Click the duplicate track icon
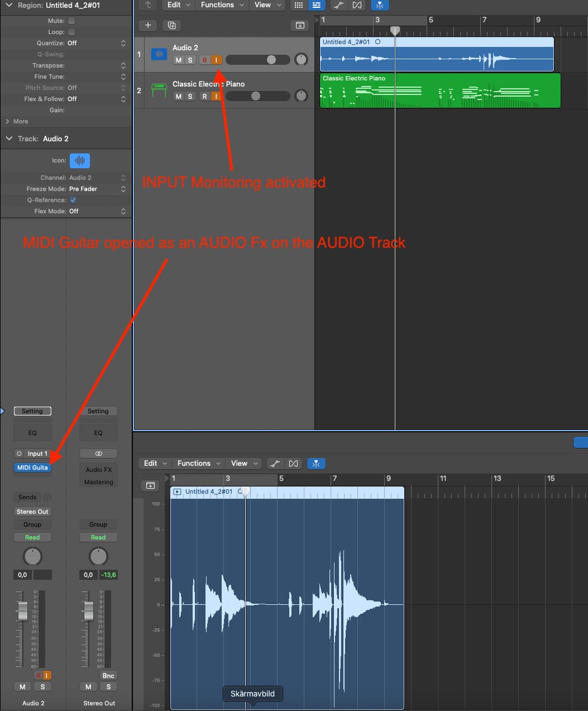The image size is (588, 711). pyautogui.click(x=171, y=25)
